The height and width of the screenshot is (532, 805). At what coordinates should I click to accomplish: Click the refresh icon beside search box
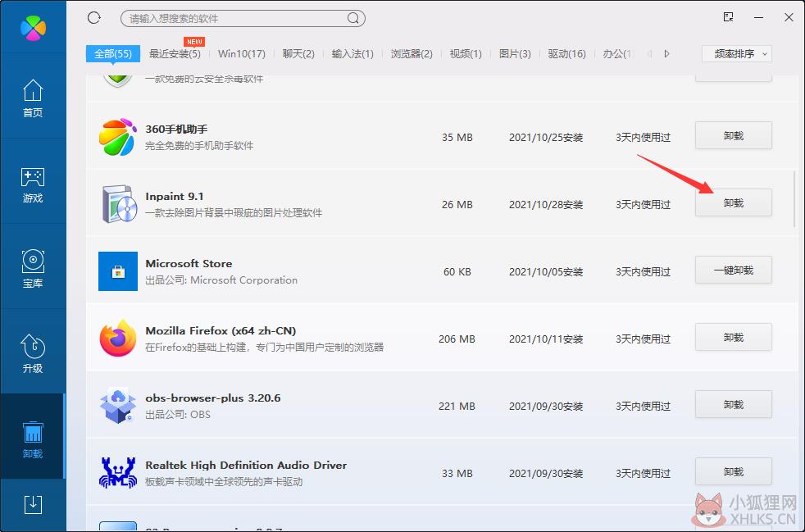94,18
